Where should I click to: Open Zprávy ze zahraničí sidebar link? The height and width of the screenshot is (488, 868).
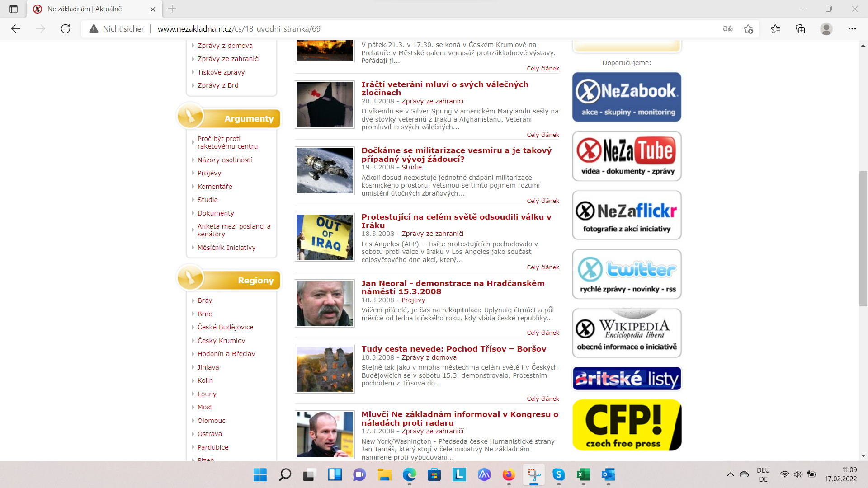coord(228,59)
